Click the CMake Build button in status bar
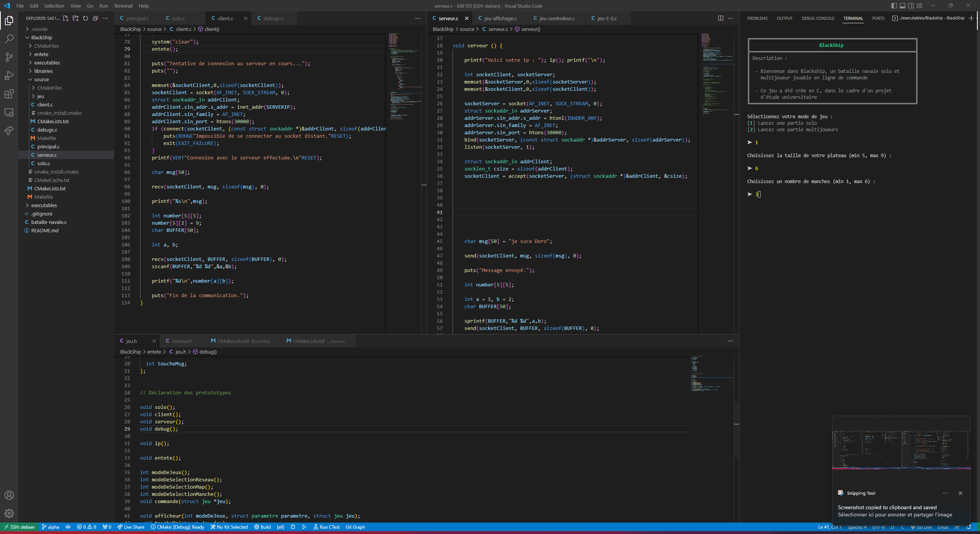The image size is (980, 534). click(x=262, y=527)
